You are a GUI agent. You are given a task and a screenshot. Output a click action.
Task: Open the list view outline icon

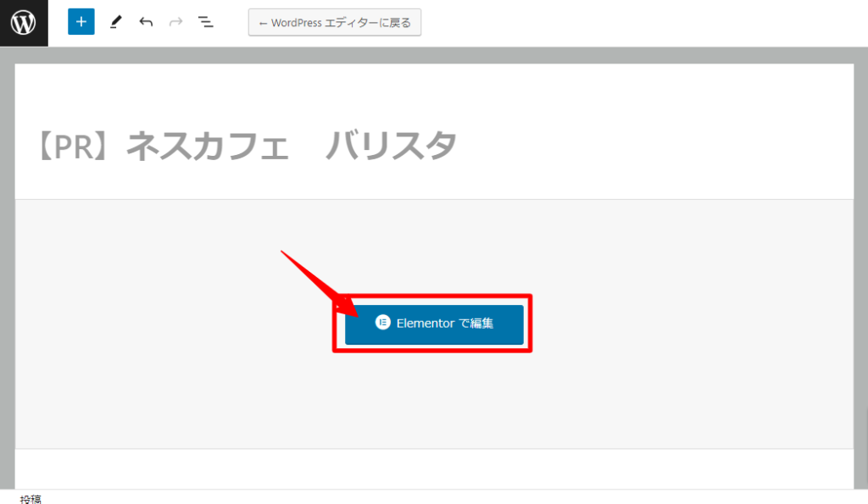tap(206, 22)
